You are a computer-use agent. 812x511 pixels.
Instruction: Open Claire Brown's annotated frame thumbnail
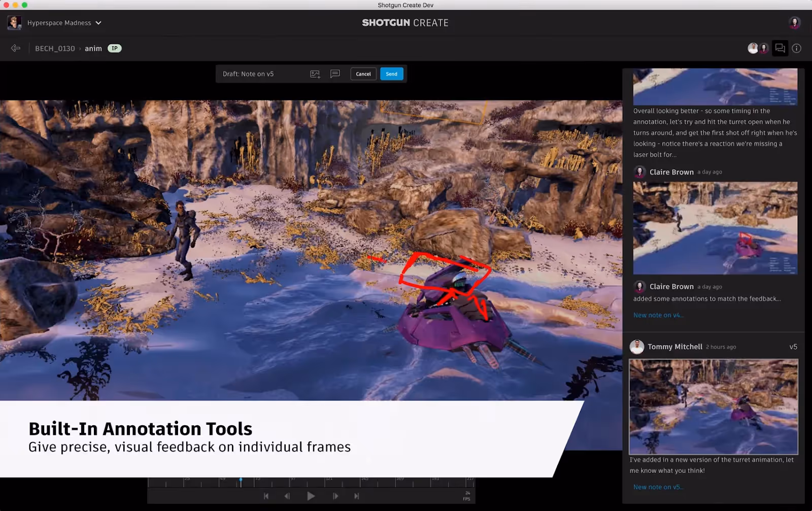click(x=715, y=228)
